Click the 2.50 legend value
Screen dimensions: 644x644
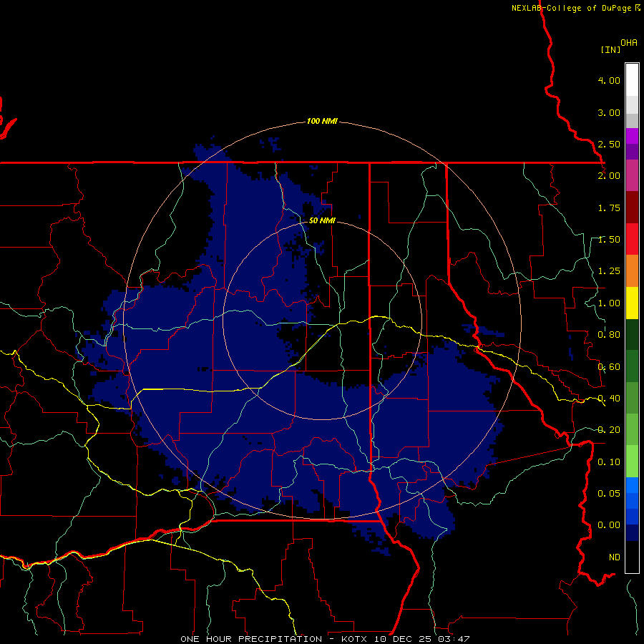tap(609, 144)
